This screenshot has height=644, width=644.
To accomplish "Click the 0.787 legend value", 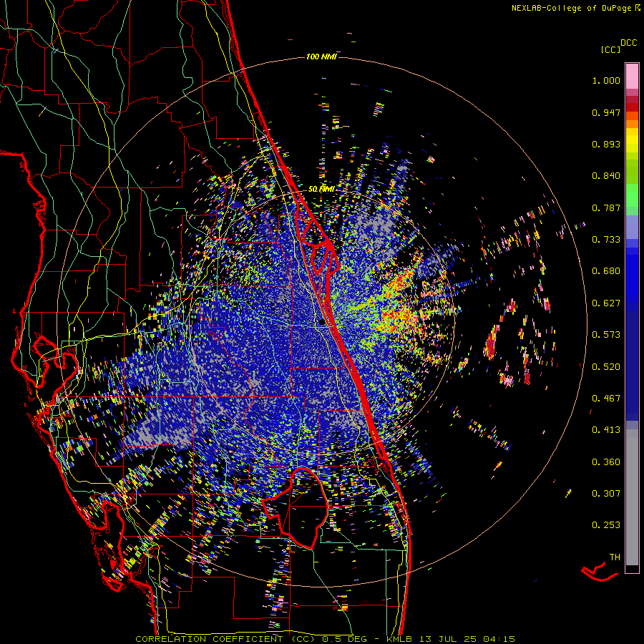I will point(606,208).
